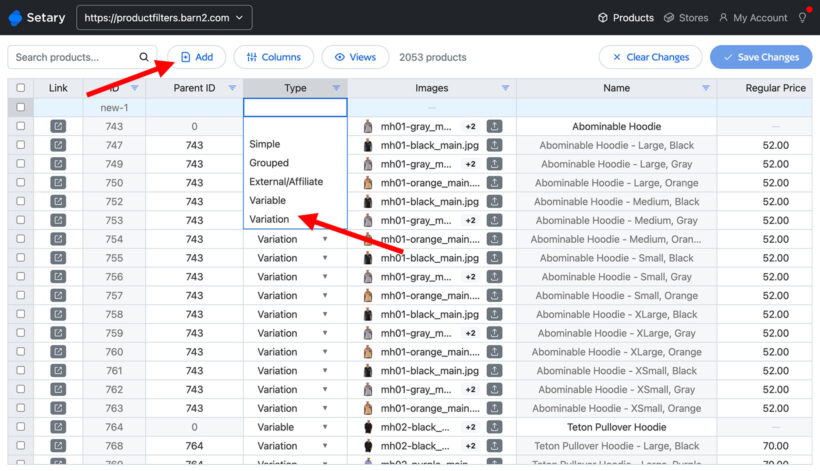Select checkbox for product 768
The width and height of the screenshot is (820, 471).
pos(20,445)
